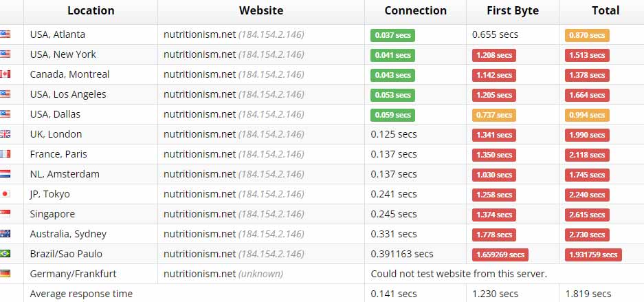The width and height of the screenshot is (644, 302).
Task: Click the green 0.037 secs connection badge
Action: [392, 35]
